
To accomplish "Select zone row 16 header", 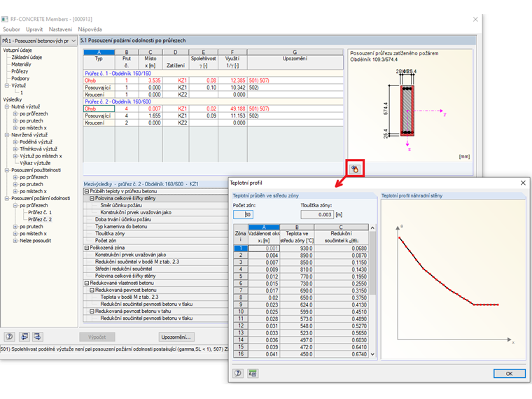I will [241, 354].
